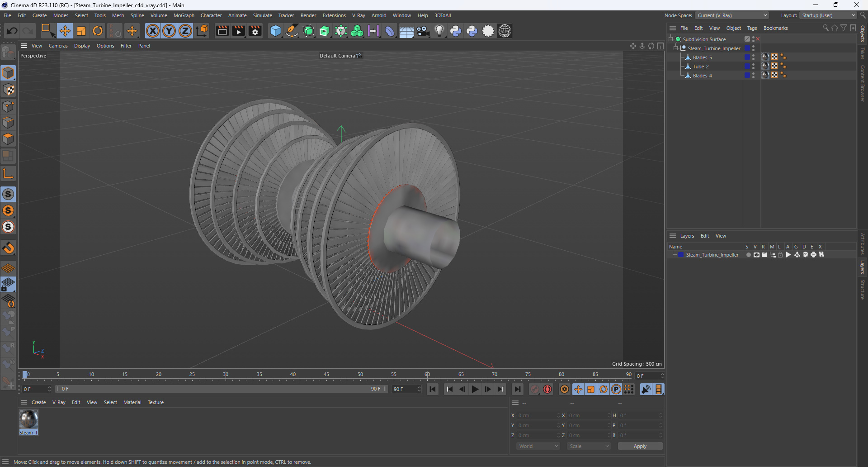Switch to Polygons mode
The width and height of the screenshot is (868, 467).
(8, 139)
